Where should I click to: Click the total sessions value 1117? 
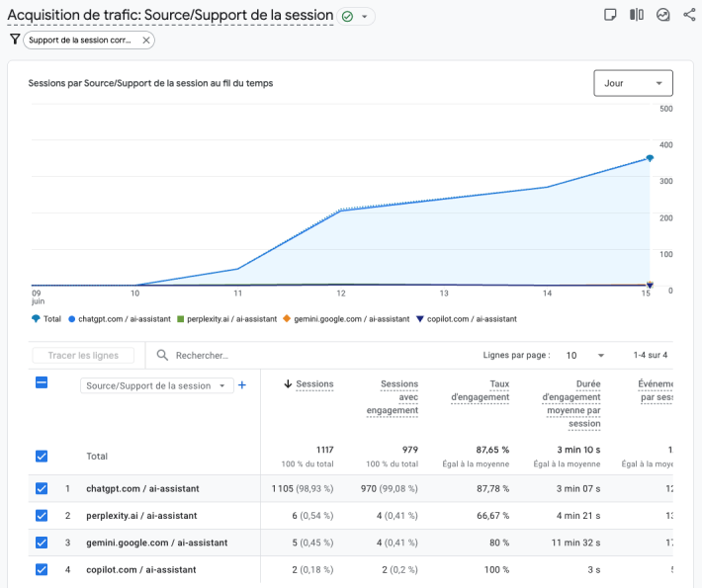click(x=325, y=450)
